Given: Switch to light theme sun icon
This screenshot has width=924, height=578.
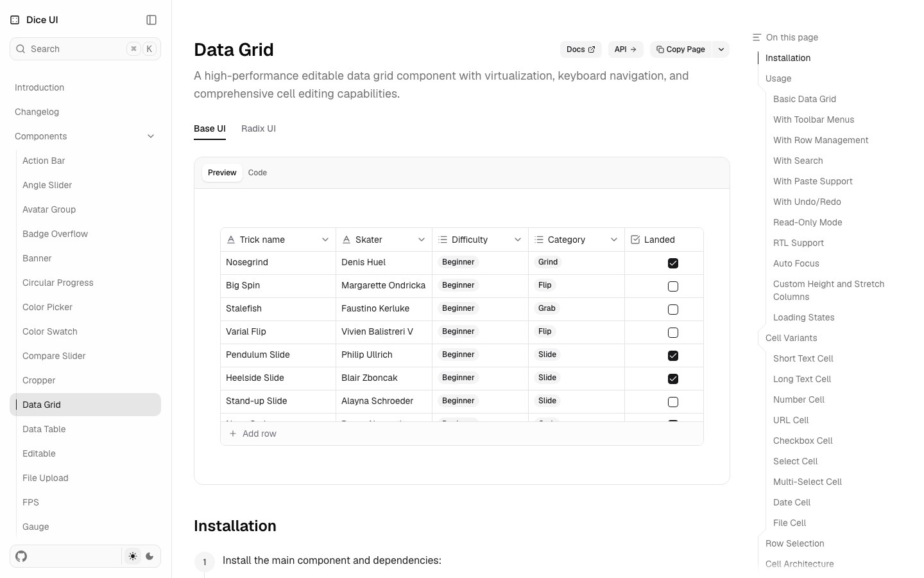Looking at the screenshot, I should coord(133,556).
